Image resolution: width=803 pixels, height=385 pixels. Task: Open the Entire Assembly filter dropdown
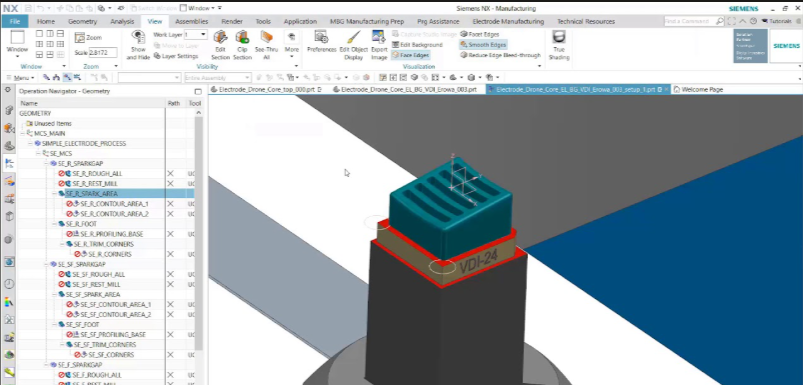217,77
